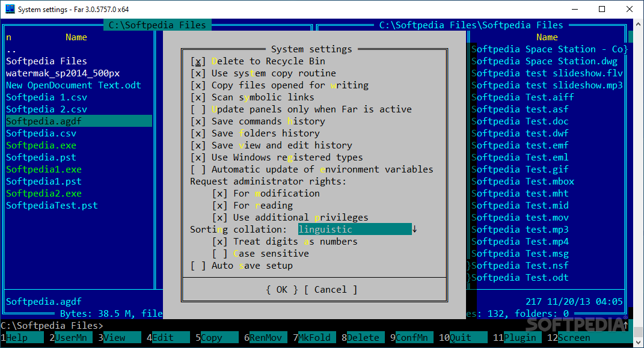644x348 pixels.
Task: Toggle Treat digits as numbers
Action: 219,241
